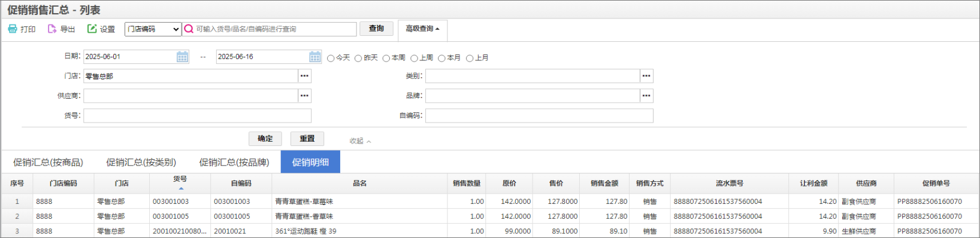The image size is (980, 238).
Task: Select the 本周 radio button
Action: [x=386, y=58]
